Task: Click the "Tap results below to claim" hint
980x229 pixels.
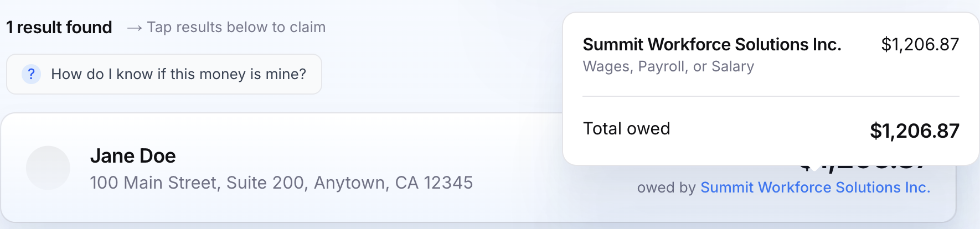Action: click(236, 27)
